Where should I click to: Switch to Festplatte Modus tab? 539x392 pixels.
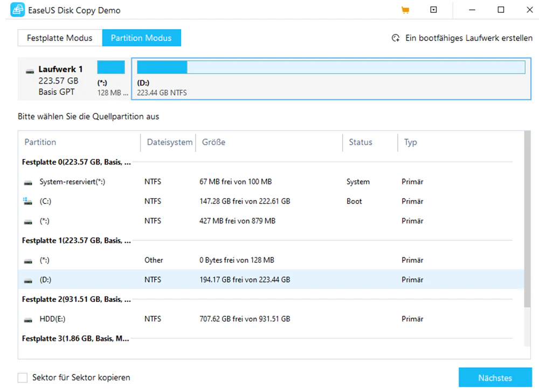click(60, 38)
